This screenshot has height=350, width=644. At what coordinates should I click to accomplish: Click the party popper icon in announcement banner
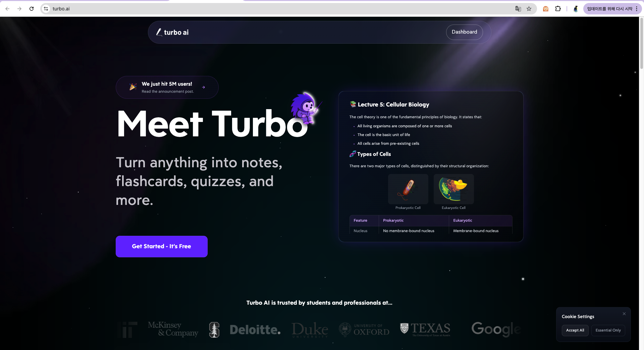(133, 87)
